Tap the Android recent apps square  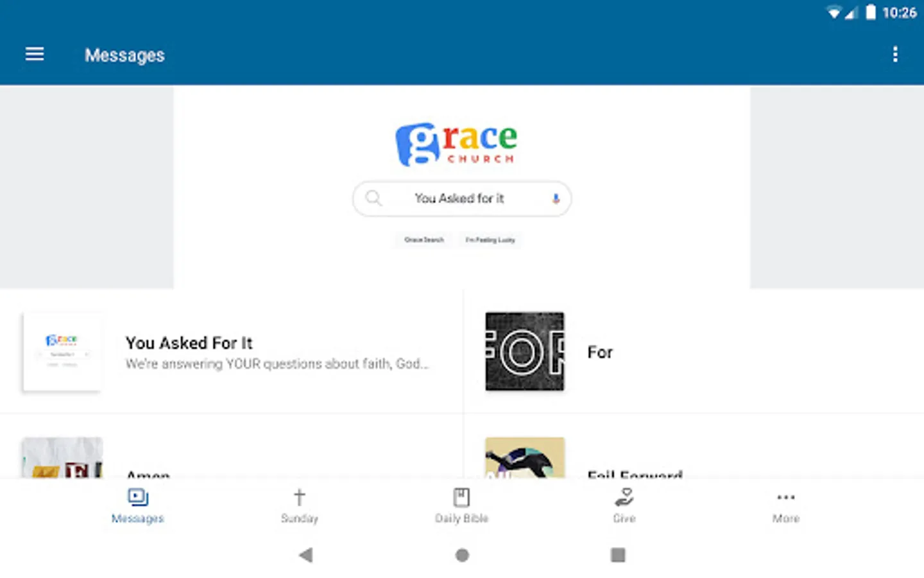coord(618,555)
